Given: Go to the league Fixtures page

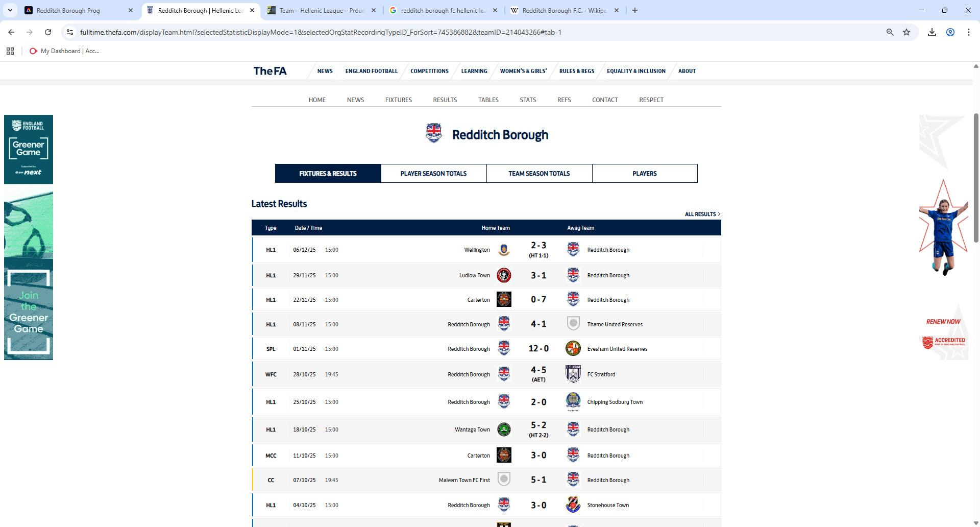Looking at the screenshot, I should pyautogui.click(x=398, y=100).
